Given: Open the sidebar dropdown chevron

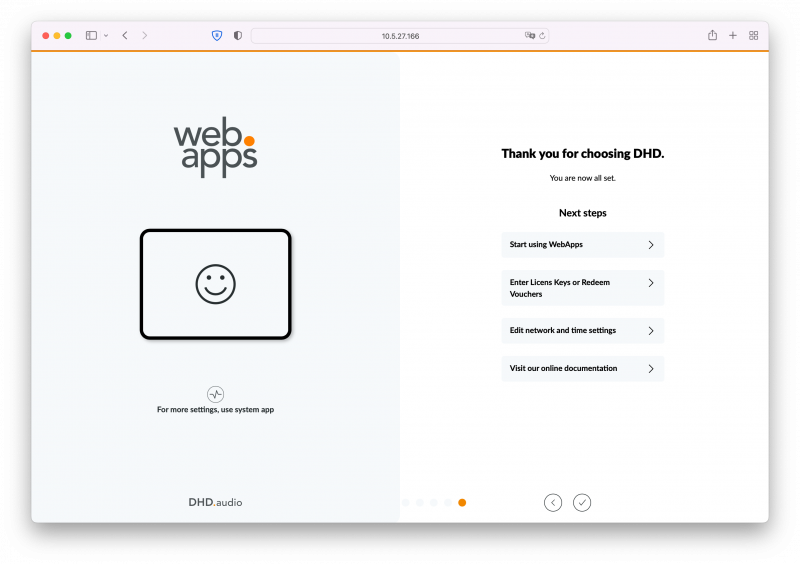Looking at the screenshot, I should [106, 36].
